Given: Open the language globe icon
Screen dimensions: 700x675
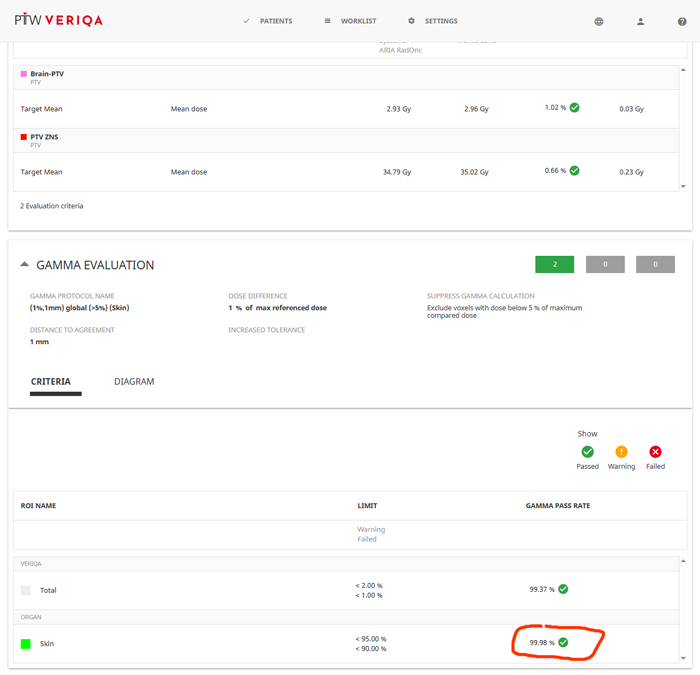Looking at the screenshot, I should [x=599, y=21].
